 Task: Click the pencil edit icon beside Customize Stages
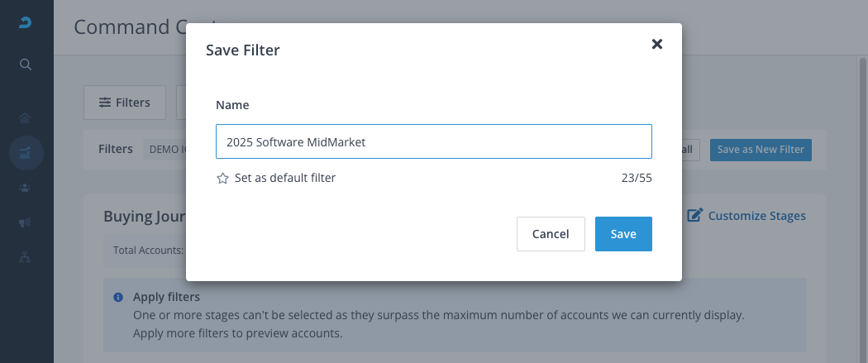pyautogui.click(x=695, y=216)
